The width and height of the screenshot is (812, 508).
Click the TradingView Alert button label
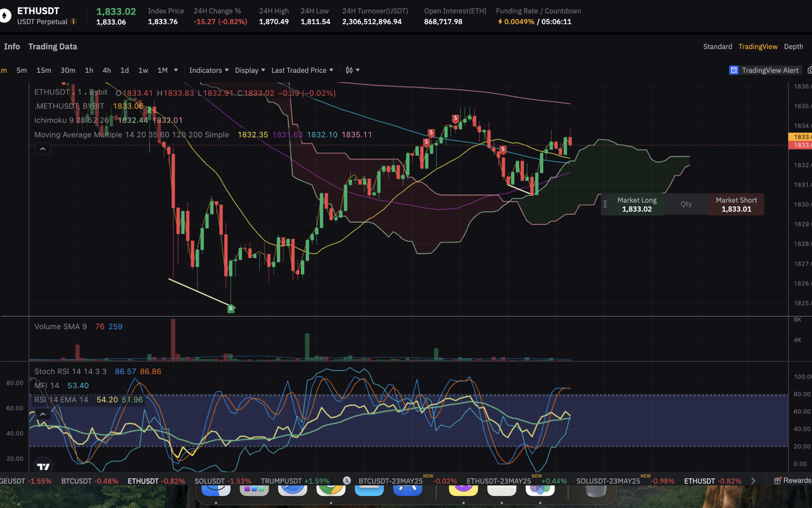click(x=770, y=70)
